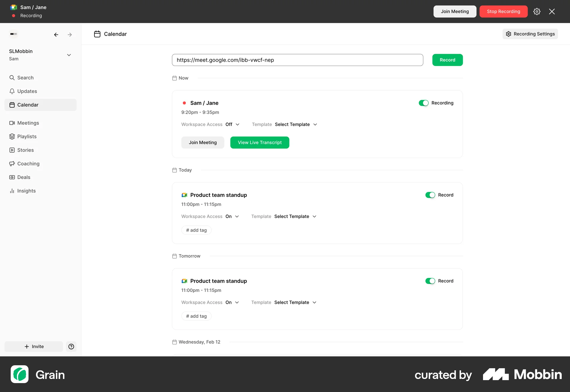This screenshot has width=570, height=392.
Task: Disable Record for tomorrow's Product team standup
Action: 430,281
